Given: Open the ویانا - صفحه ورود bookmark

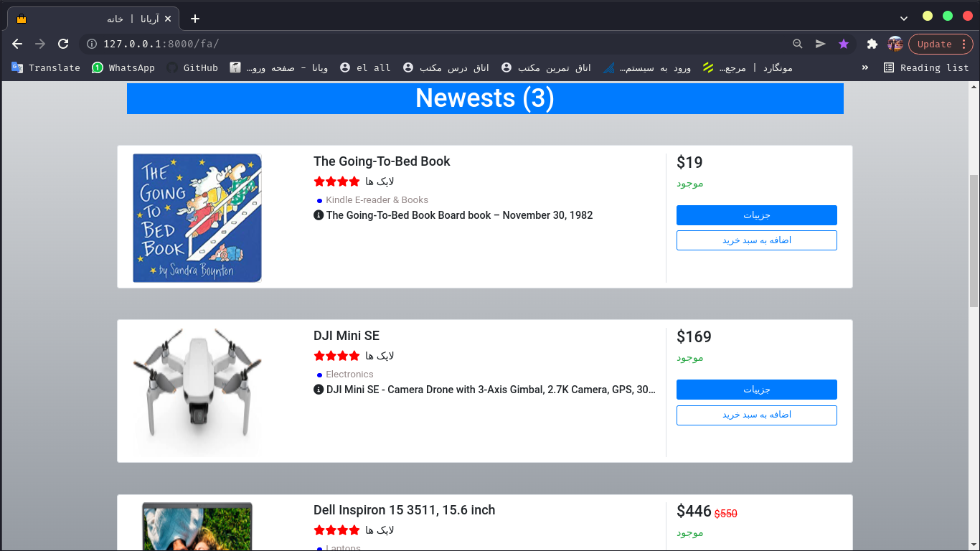Looking at the screenshot, I should (278, 67).
